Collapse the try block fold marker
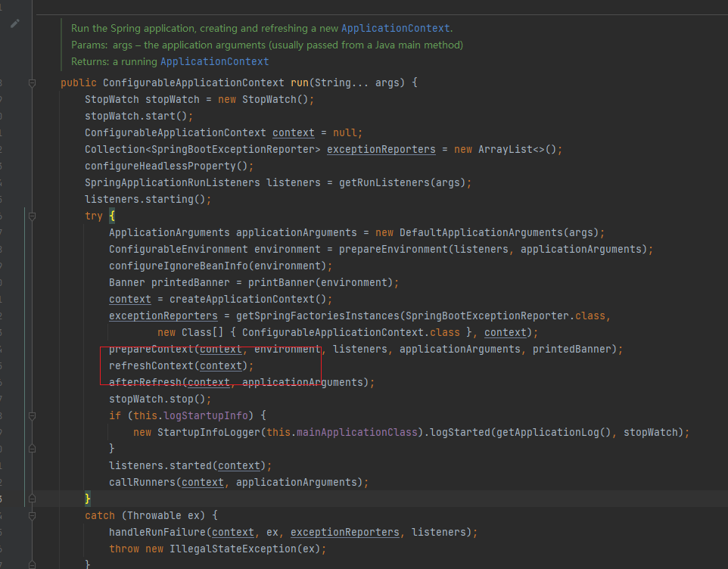This screenshot has height=569, width=728. [x=31, y=216]
